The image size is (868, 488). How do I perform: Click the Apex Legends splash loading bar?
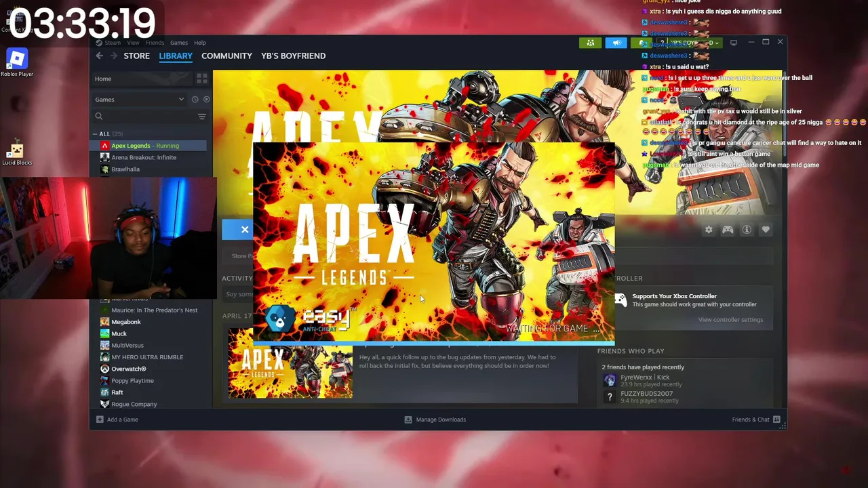[x=434, y=342]
